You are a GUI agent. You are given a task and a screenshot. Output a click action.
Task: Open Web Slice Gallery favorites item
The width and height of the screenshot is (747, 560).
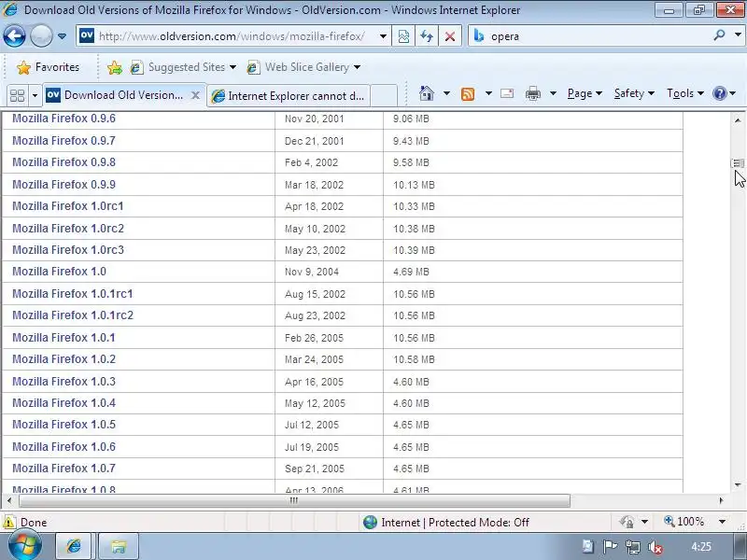pos(303,67)
